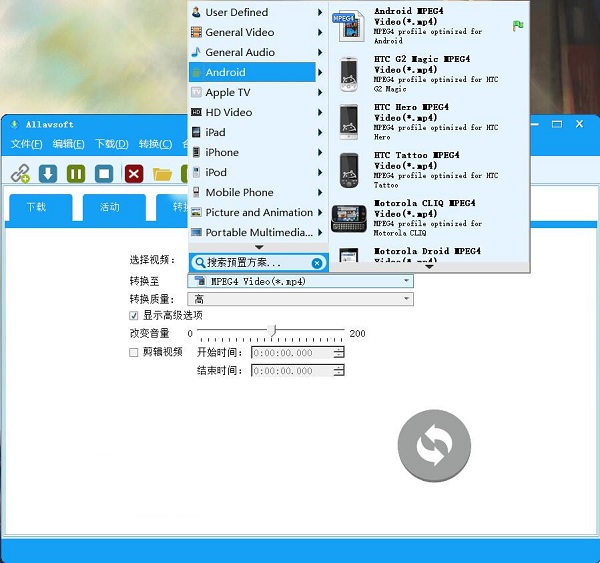Start download with blue arrow icon

coord(48,174)
